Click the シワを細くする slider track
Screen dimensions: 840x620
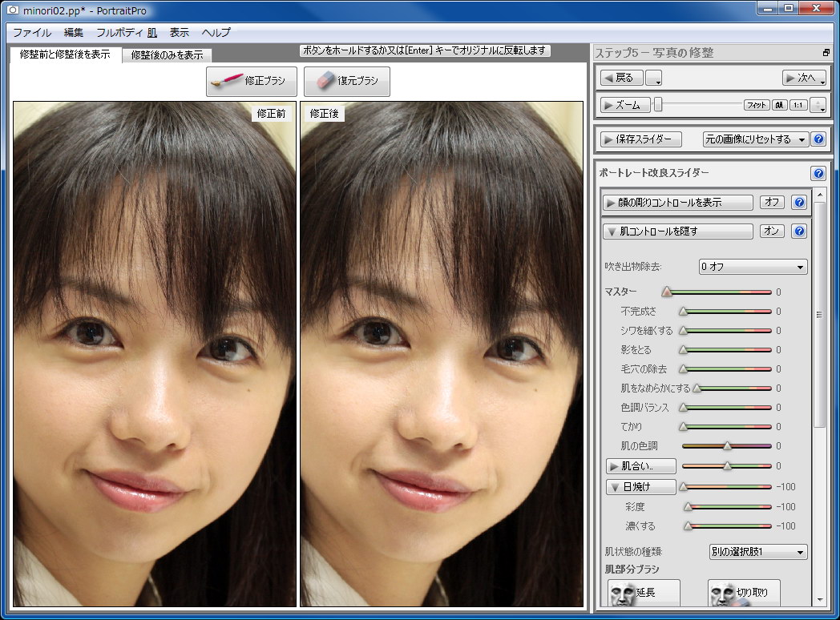tap(727, 330)
